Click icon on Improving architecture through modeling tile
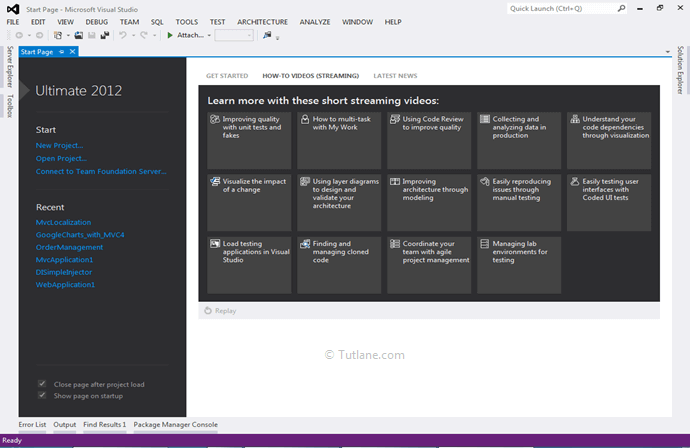The image size is (690, 448). [x=395, y=182]
